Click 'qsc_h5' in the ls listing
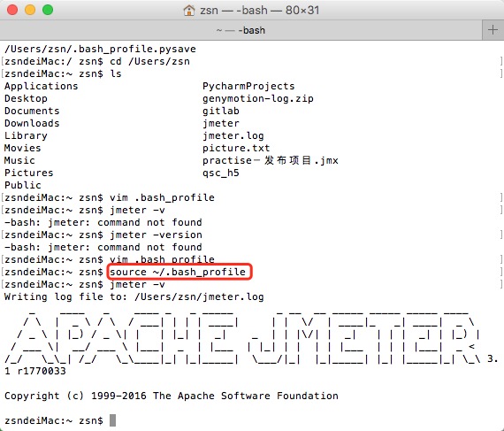 (x=221, y=173)
